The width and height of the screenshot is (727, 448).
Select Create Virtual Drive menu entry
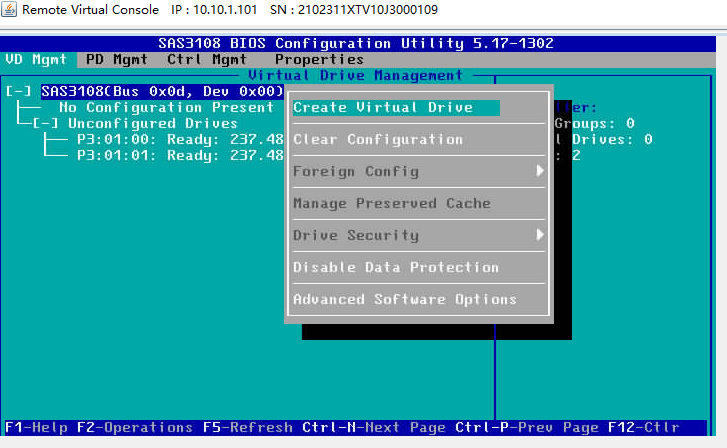tap(396, 108)
